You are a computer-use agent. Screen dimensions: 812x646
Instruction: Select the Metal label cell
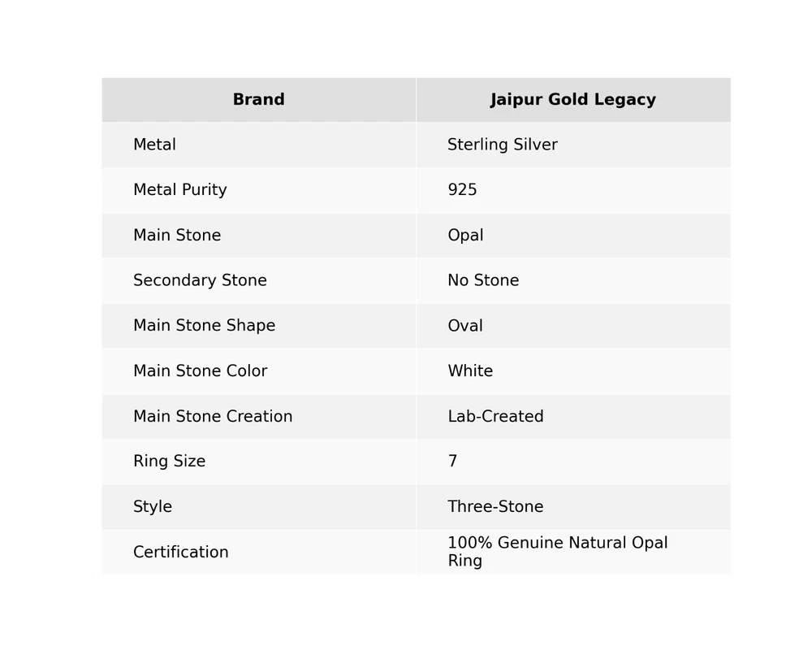click(154, 145)
